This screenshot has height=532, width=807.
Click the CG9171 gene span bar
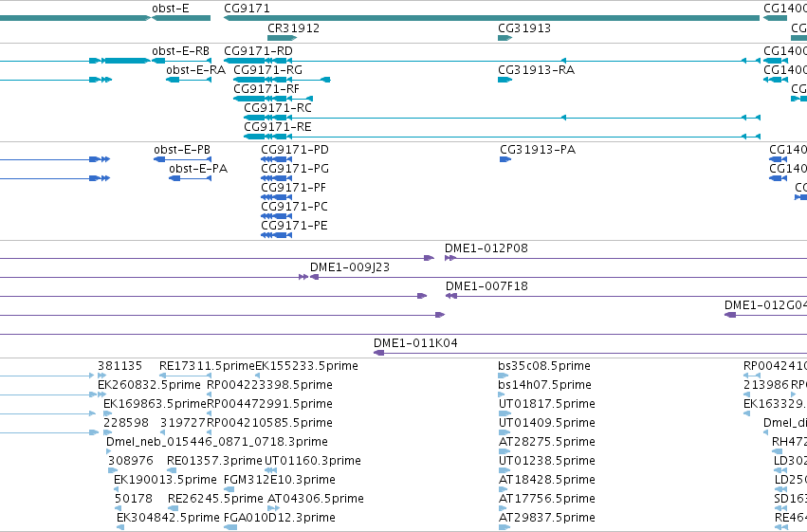click(491, 19)
